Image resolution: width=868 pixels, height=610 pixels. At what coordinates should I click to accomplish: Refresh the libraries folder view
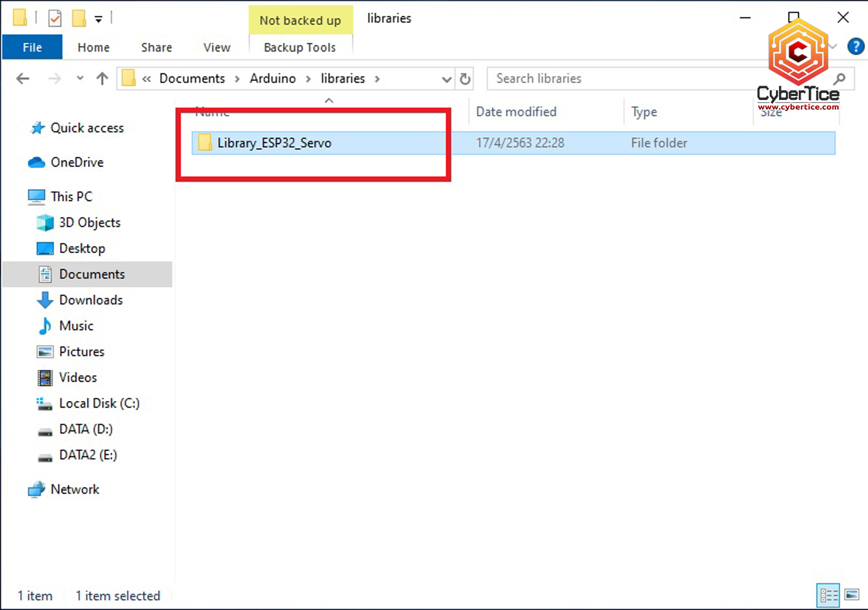click(465, 79)
